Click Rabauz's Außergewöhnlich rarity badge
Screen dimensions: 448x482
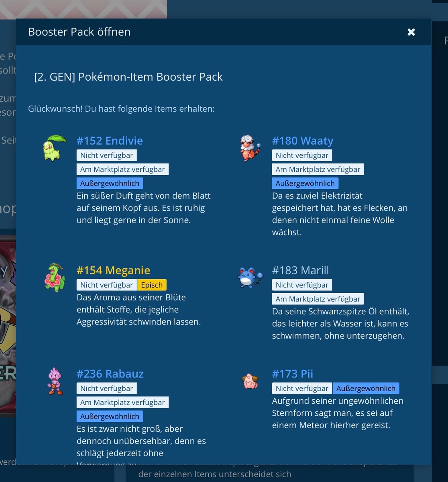tap(110, 417)
